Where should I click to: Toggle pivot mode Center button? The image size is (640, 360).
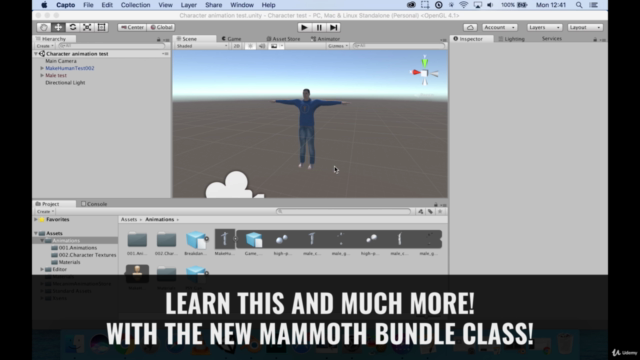tap(132, 27)
